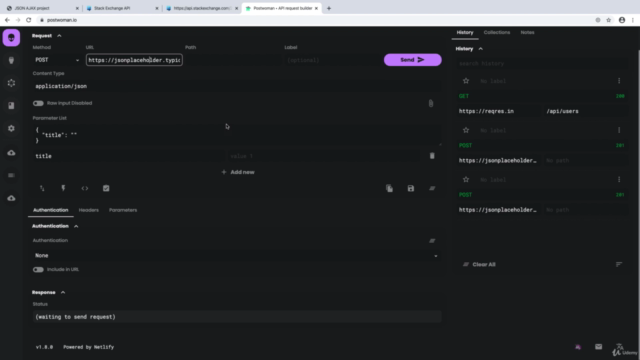Collapse the History section chevron
This screenshot has height=360, width=640.
pos(480,49)
